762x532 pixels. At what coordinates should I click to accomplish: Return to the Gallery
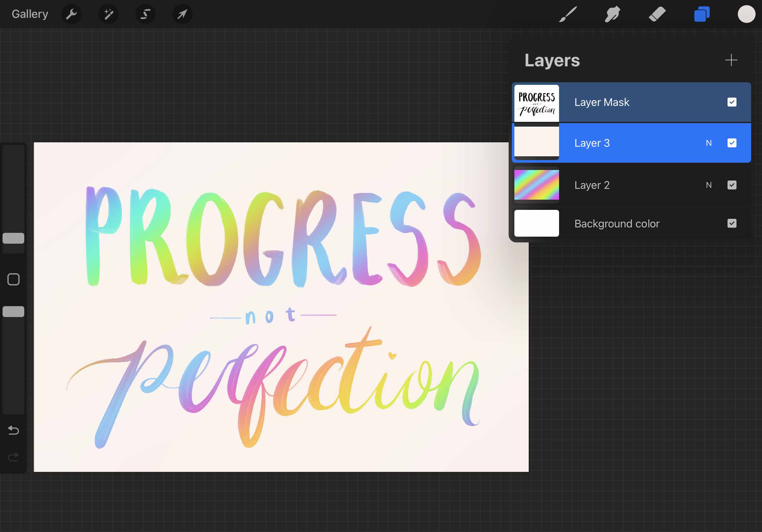pyautogui.click(x=30, y=14)
